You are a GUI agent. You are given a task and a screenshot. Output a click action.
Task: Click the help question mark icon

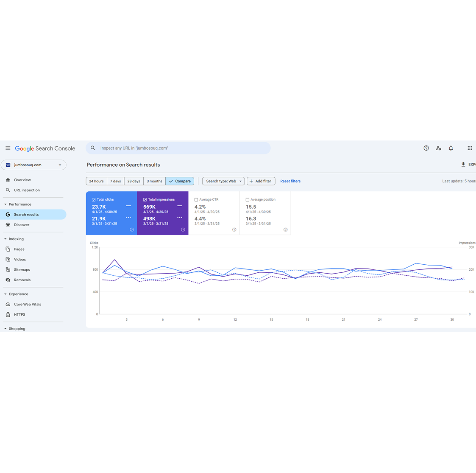(x=426, y=148)
